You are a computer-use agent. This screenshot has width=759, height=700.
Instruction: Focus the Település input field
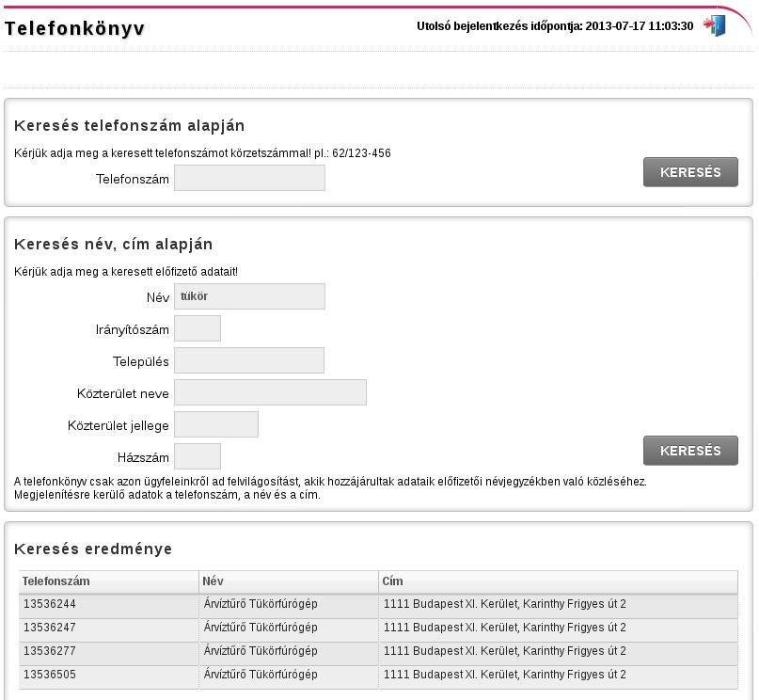pyautogui.click(x=249, y=360)
